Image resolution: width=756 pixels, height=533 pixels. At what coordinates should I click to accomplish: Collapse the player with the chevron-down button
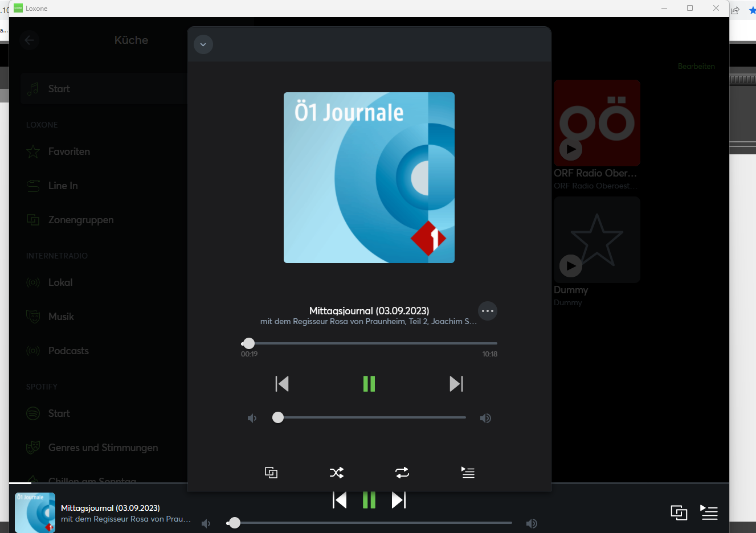point(203,44)
